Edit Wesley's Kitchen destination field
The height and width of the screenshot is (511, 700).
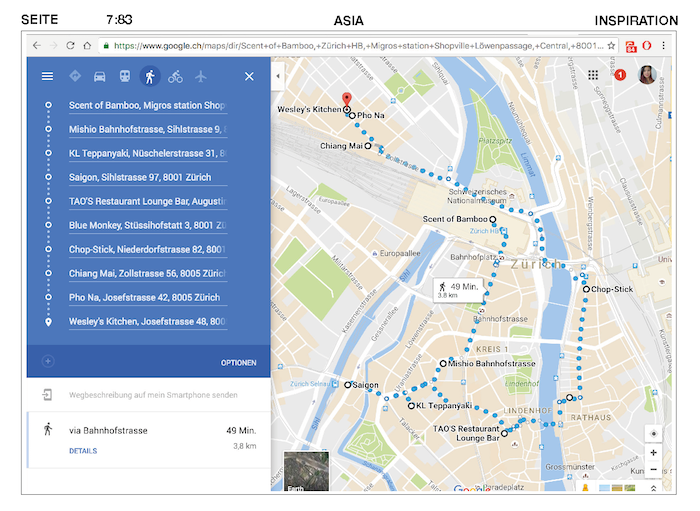point(148,322)
